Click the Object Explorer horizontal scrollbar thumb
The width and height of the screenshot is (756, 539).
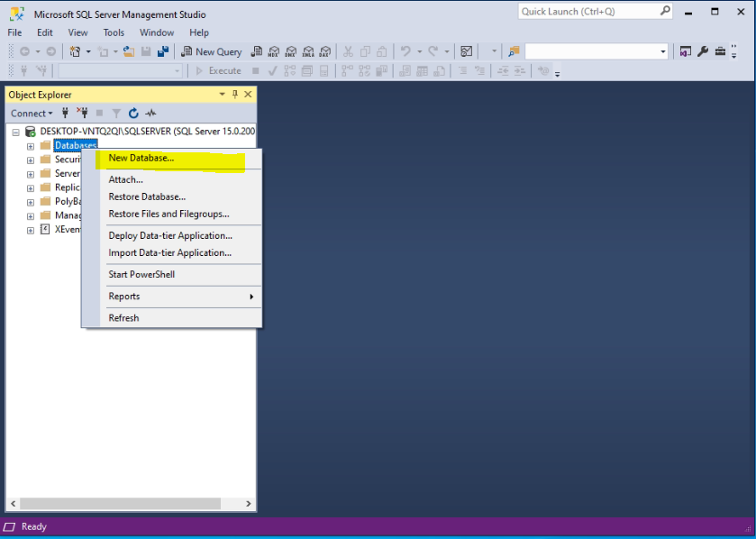click(120, 503)
